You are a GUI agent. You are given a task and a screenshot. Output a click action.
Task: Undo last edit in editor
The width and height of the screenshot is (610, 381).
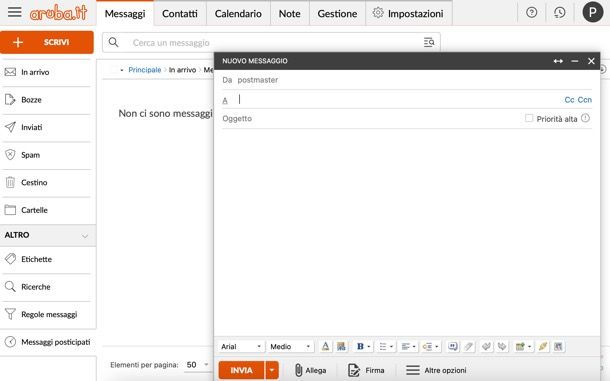pyautogui.click(x=486, y=346)
